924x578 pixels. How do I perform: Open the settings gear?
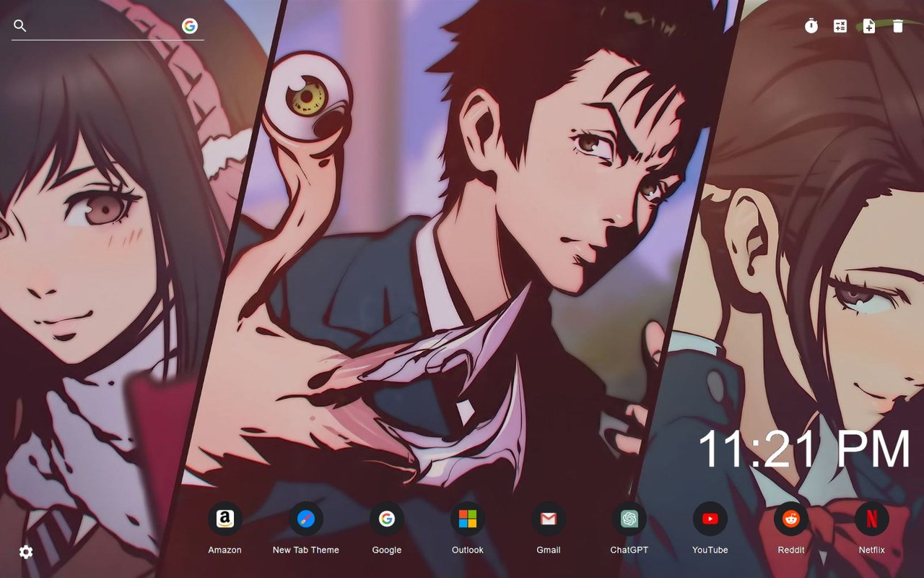click(x=26, y=552)
